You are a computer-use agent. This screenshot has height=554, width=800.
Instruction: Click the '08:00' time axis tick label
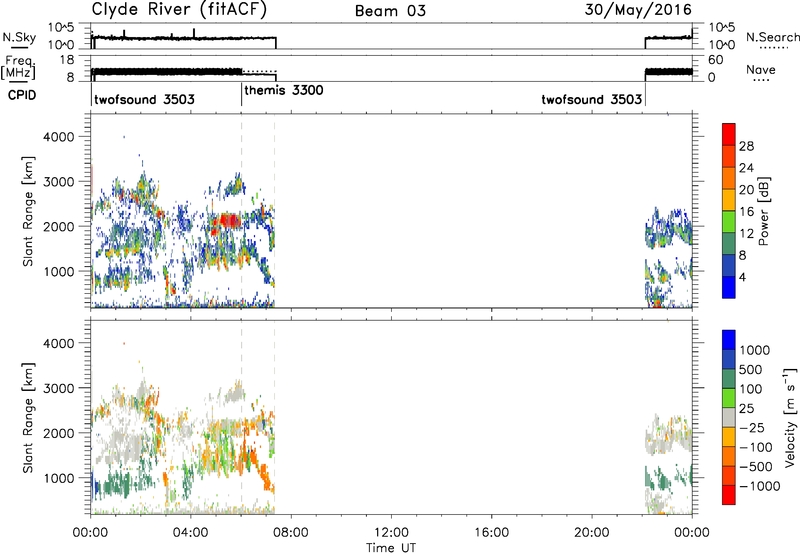[291, 533]
